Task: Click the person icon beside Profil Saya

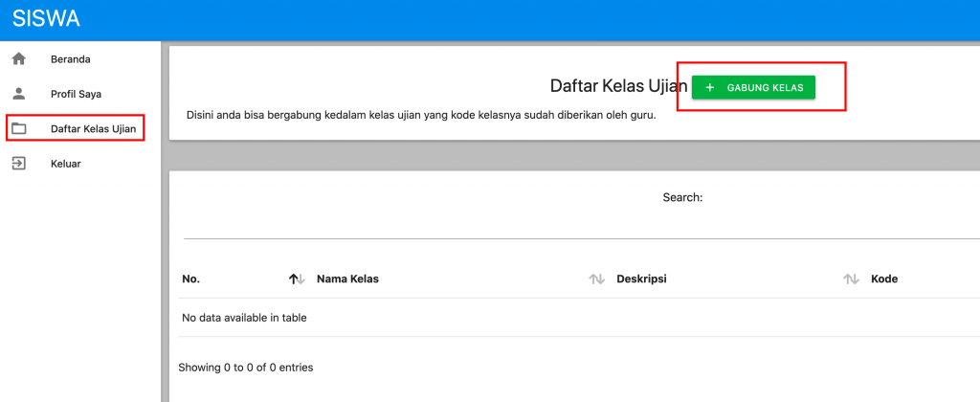Action: [18, 94]
